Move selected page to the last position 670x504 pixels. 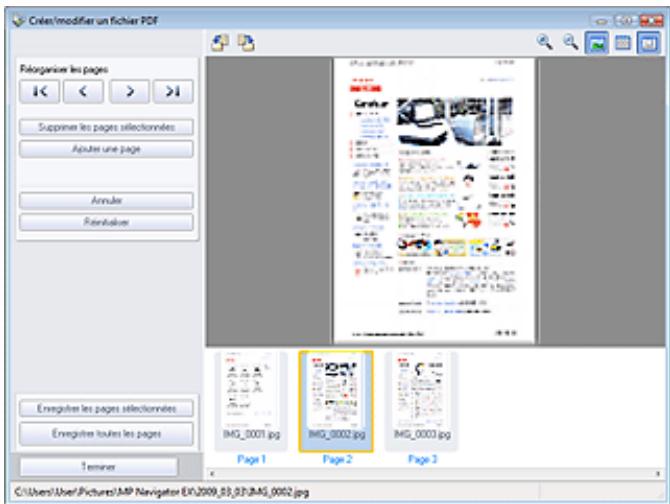173,91
